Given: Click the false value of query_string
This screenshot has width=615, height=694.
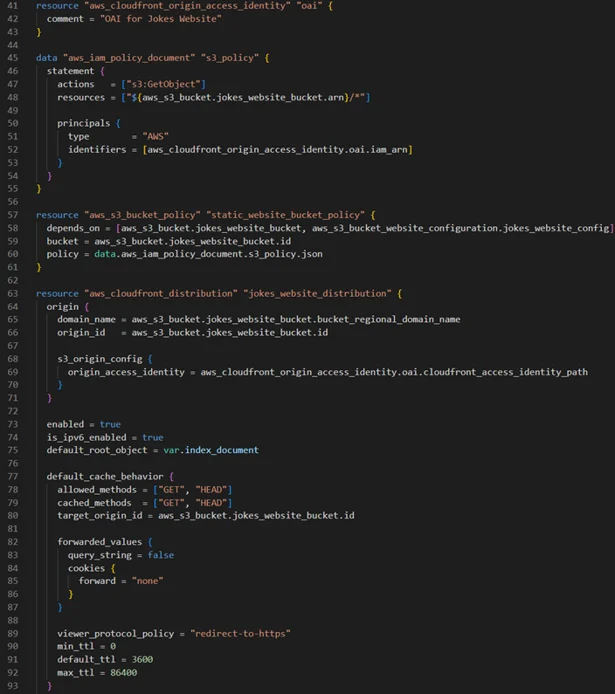Looking at the screenshot, I should 160,555.
